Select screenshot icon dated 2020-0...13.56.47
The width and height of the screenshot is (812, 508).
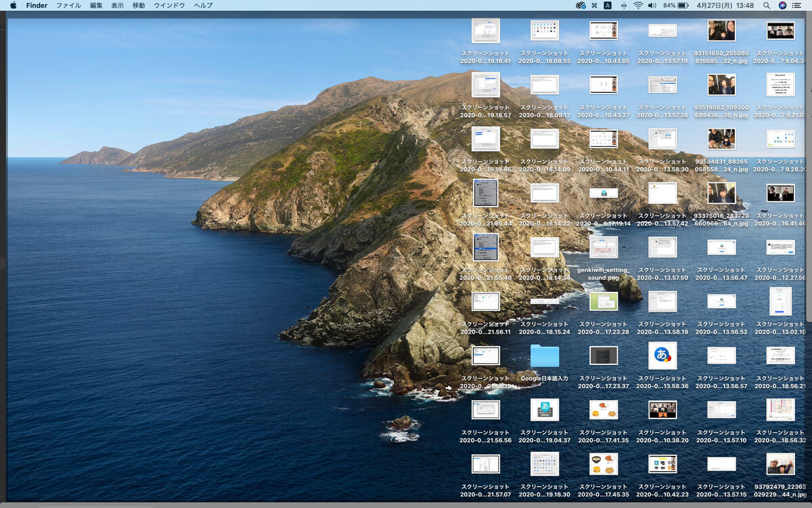pyautogui.click(x=721, y=247)
